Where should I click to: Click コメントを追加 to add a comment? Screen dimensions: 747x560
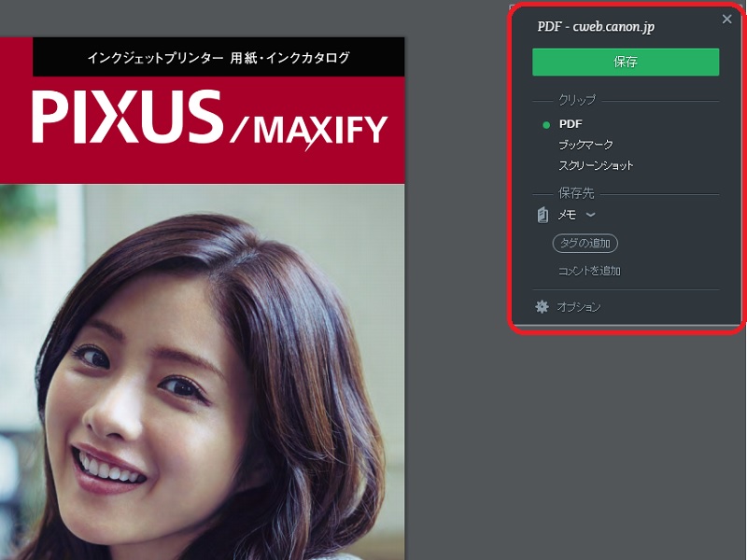589,271
